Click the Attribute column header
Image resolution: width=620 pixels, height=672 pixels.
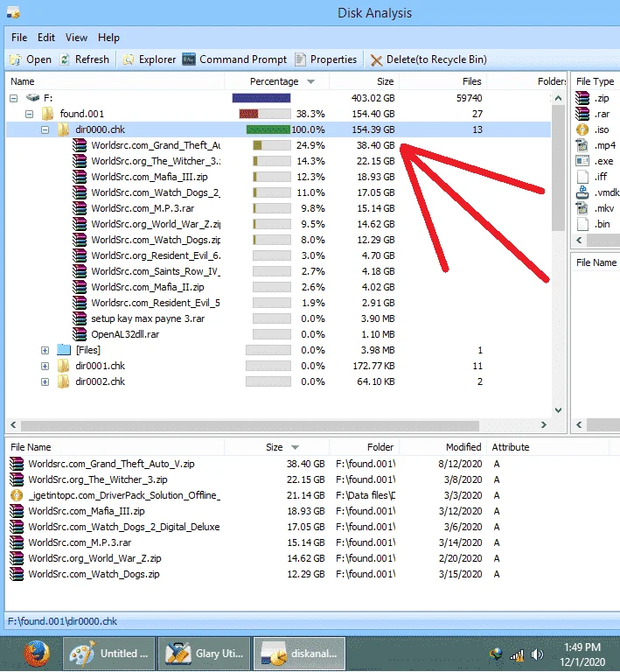click(x=547, y=447)
